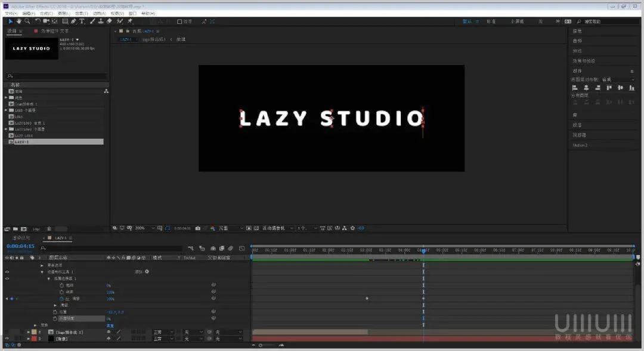Select the Puppet Pin tool
This screenshot has height=351, width=644.
pyautogui.click(x=130, y=21)
